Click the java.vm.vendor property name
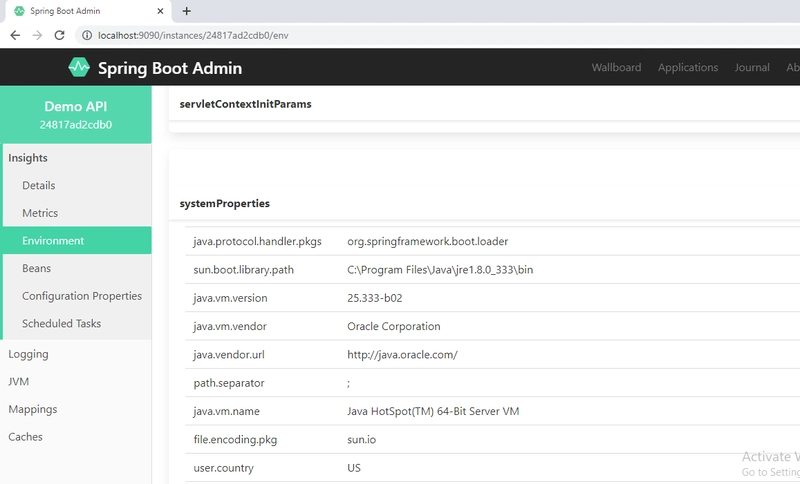Image resolution: width=800 pixels, height=484 pixels. click(x=230, y=326)
